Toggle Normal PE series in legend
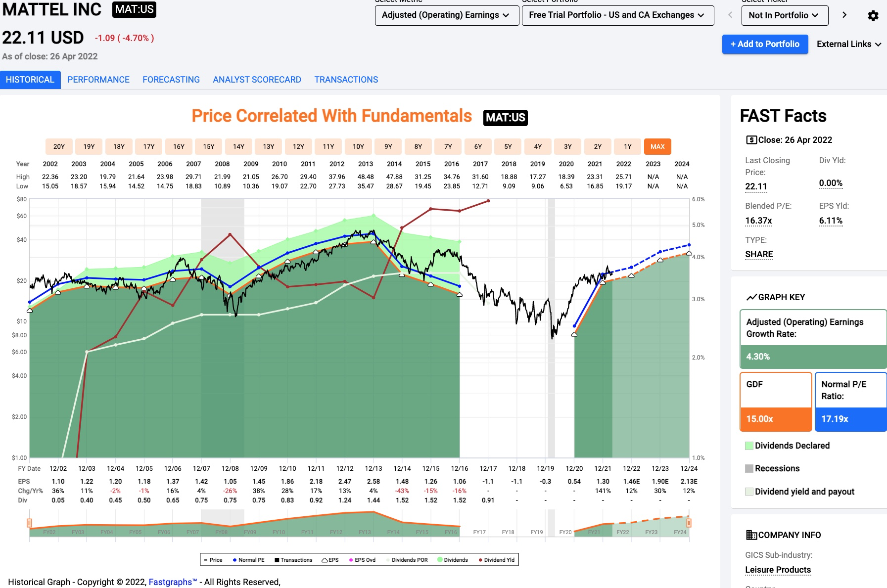The image size is (887, 588). point(248,560)
